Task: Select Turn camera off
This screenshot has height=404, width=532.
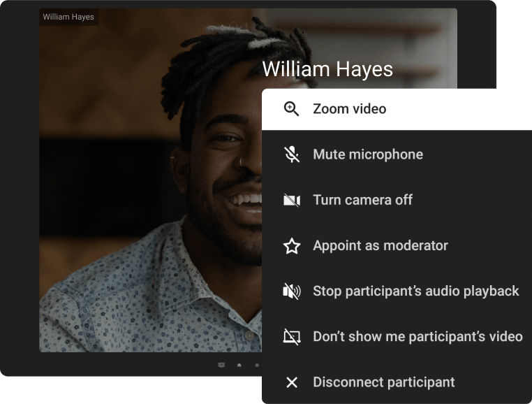Action: tap(362, 200)
